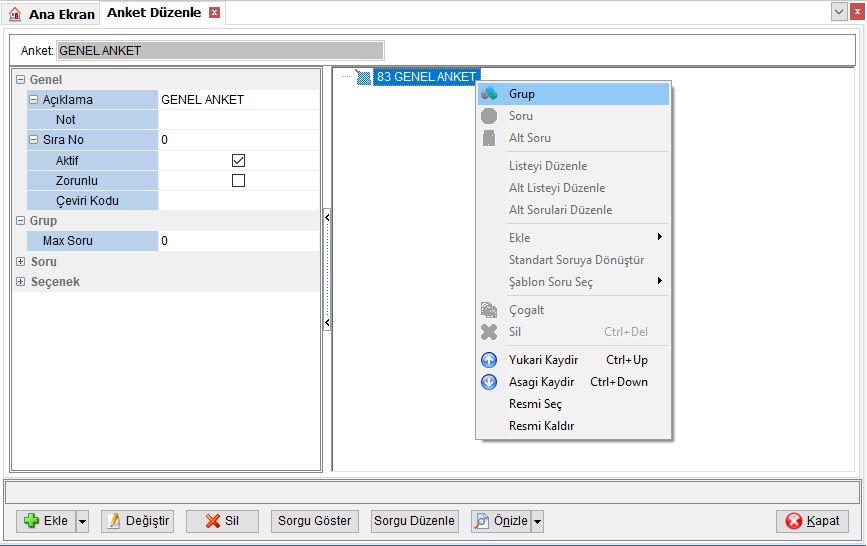The height and width of the screenshot is (546, 867).
Task: Expand the Seçenek property group
Action: click(20, 282)
